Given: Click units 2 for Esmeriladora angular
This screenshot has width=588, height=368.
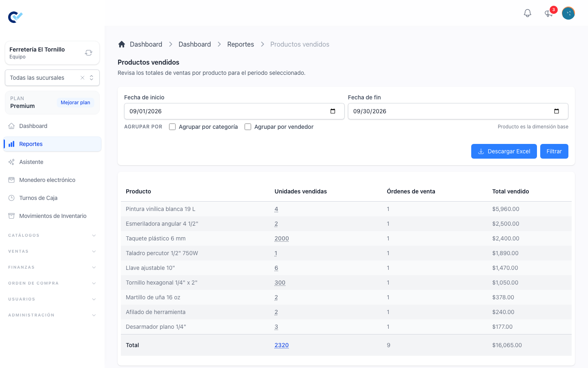Looking at the screenshot, I should 276,224.
